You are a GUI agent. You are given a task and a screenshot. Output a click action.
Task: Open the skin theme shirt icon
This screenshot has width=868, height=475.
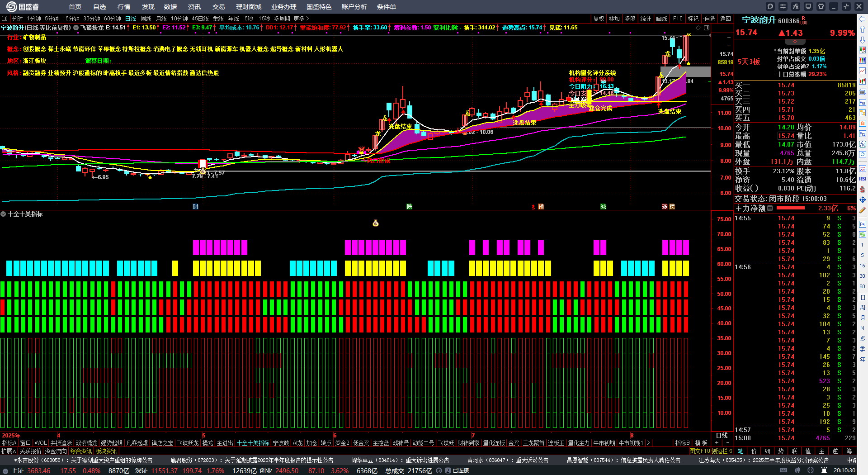tap(821, 6)
